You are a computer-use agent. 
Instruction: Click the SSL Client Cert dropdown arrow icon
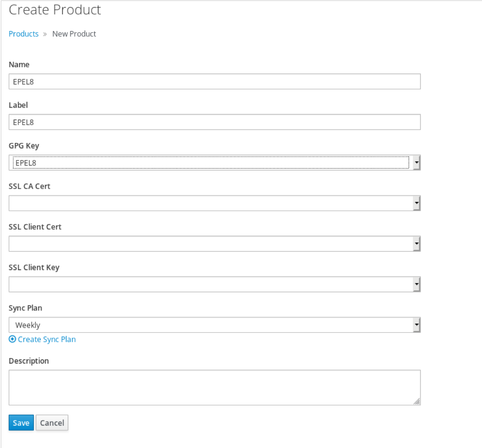417,243
